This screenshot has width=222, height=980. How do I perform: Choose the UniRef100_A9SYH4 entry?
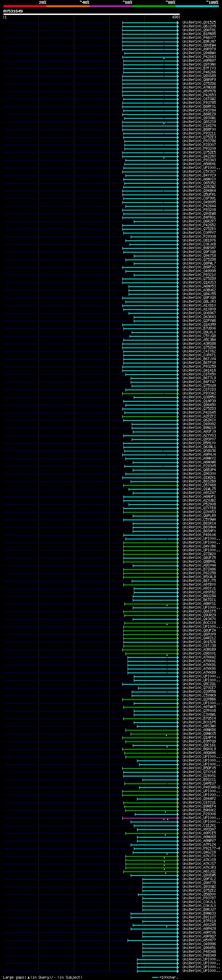tap(199, 565)
